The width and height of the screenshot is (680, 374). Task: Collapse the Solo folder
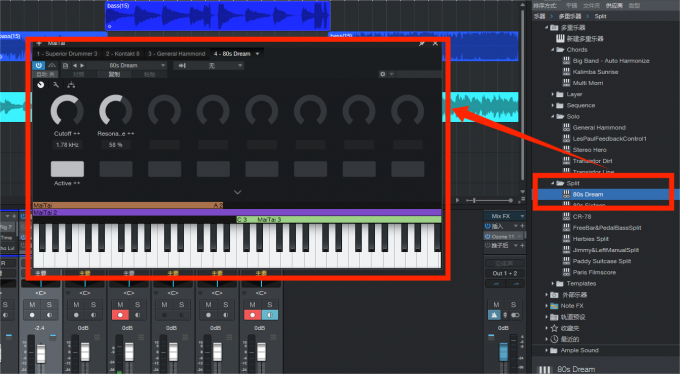point(552,116)
